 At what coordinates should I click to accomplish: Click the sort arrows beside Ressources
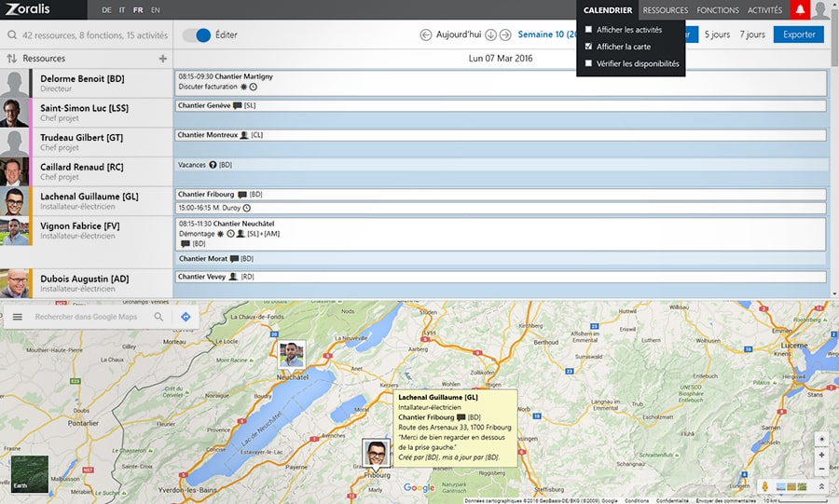(x=12, y=59)
